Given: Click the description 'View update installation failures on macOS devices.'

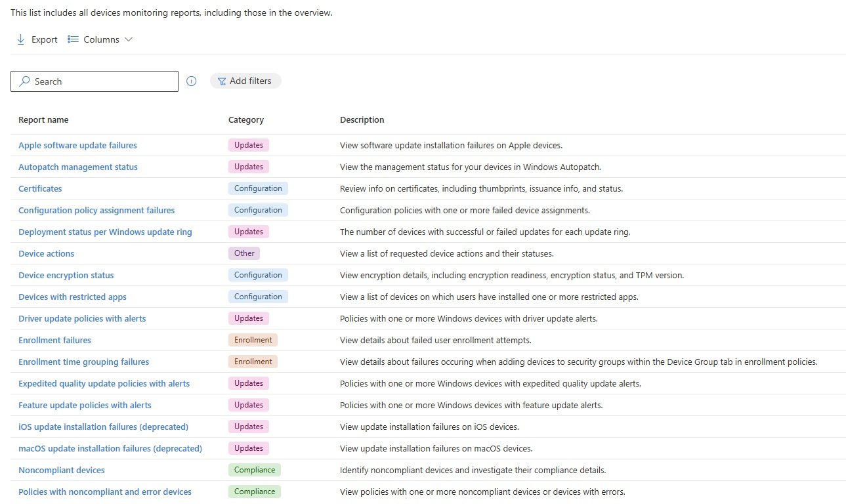Looking at the screenshot, I should (x=436, y=448).
